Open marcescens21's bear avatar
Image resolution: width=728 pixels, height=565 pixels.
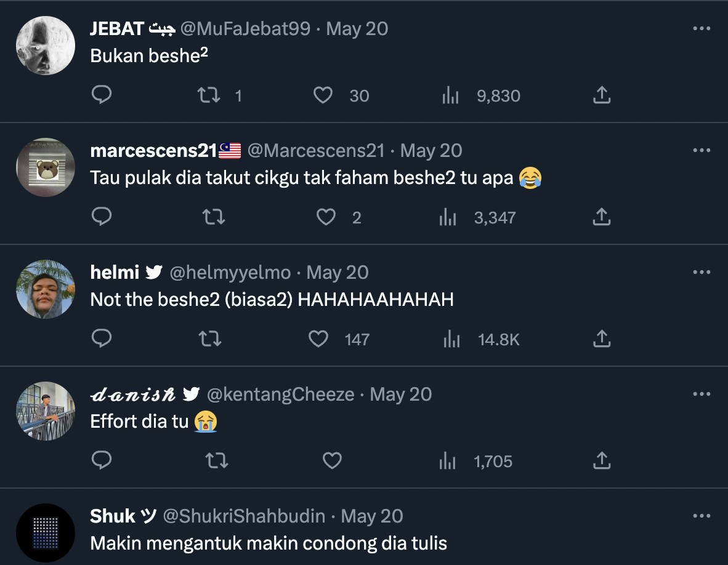pos(46,167)
